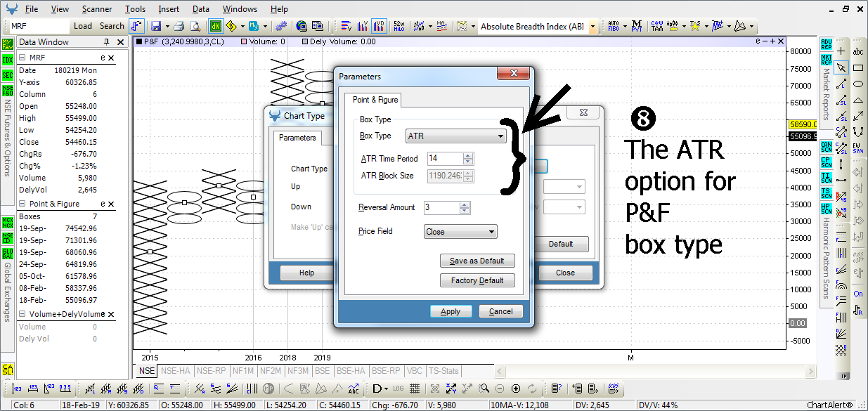Pin the Data Window panel
The image size is (868, 411).
click(x=107, y=42)
